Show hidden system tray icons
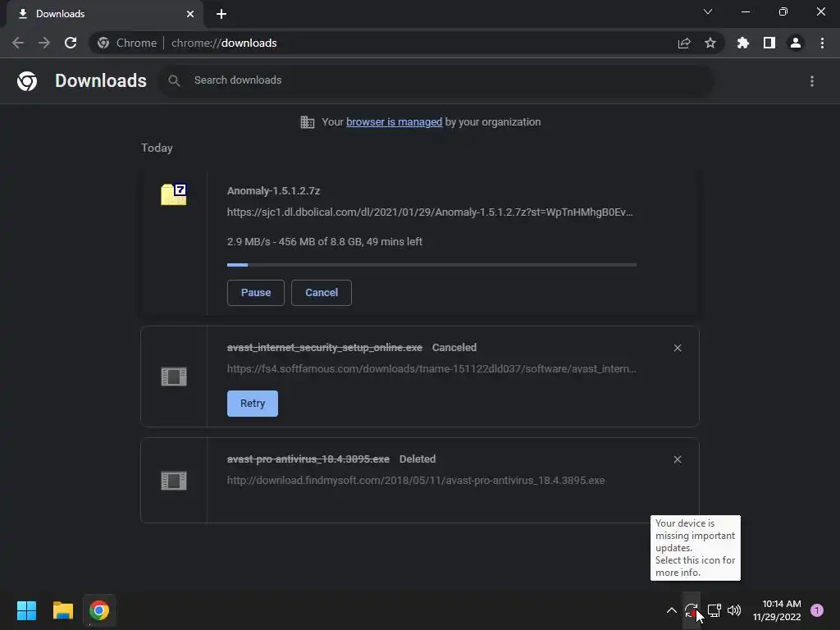The image size is (840, 630). 671,610
